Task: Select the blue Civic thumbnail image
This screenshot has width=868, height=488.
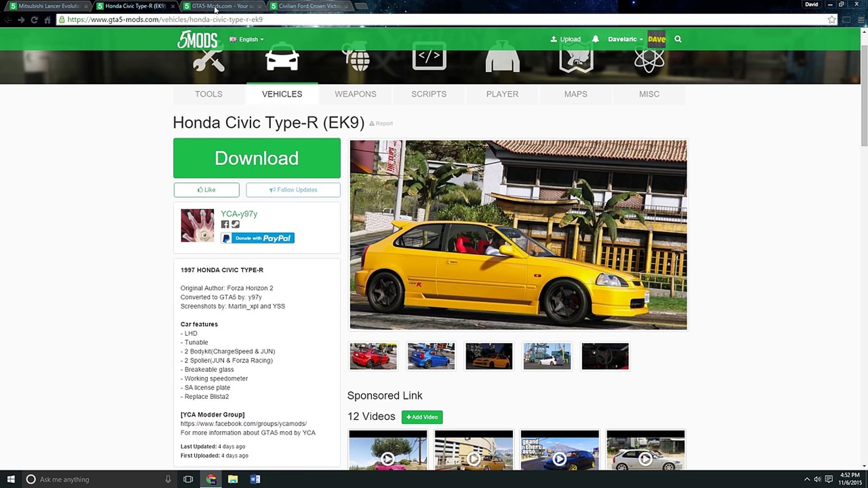Action: 431,356
